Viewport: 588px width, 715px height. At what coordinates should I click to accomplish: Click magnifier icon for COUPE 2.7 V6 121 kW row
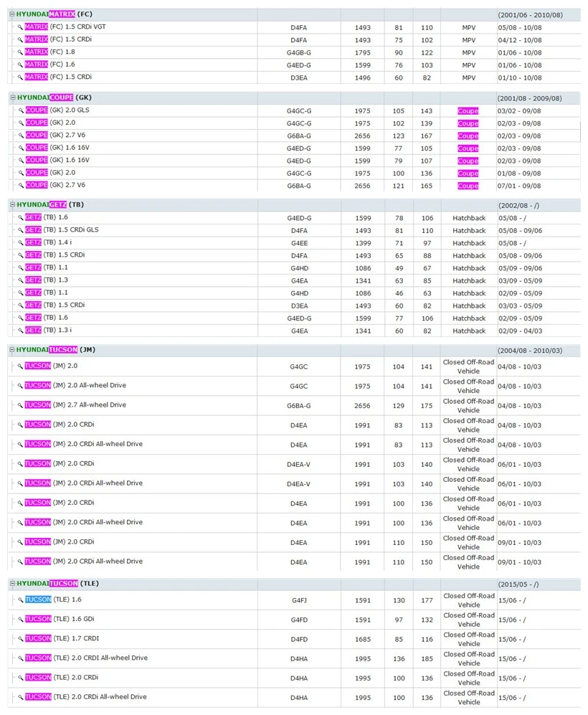pyautogui.click(x=21, y=186)
